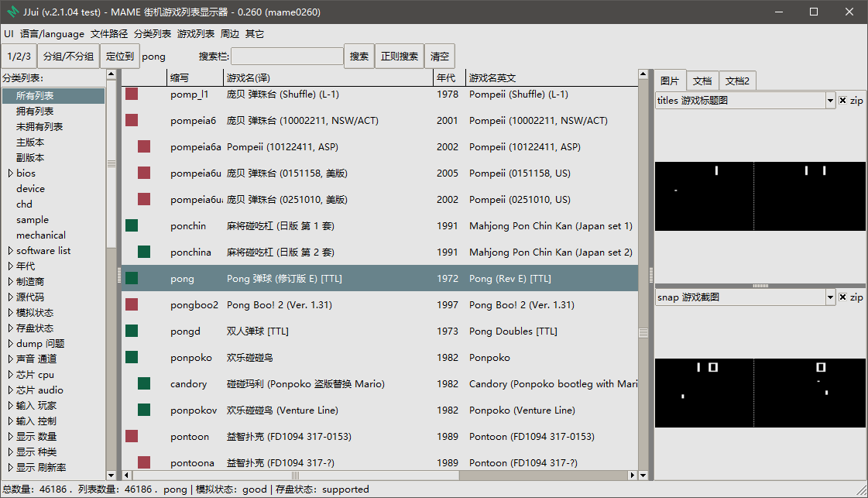Expand the 芯片 cpu category

[x=11, y=375]
